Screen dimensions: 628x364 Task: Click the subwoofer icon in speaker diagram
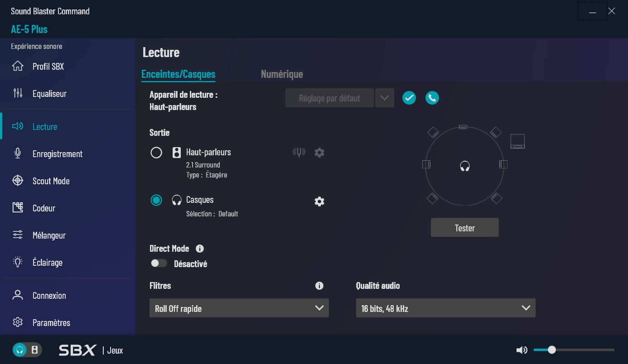(517, 141)
